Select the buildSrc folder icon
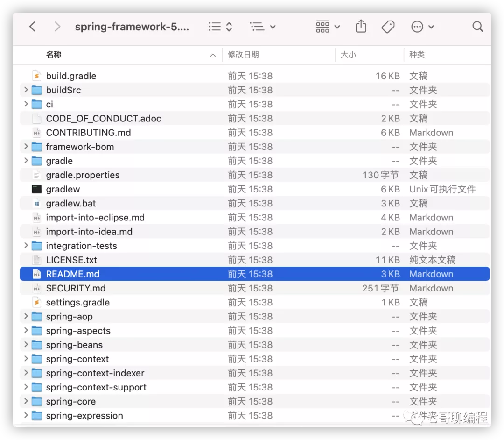 37,90
